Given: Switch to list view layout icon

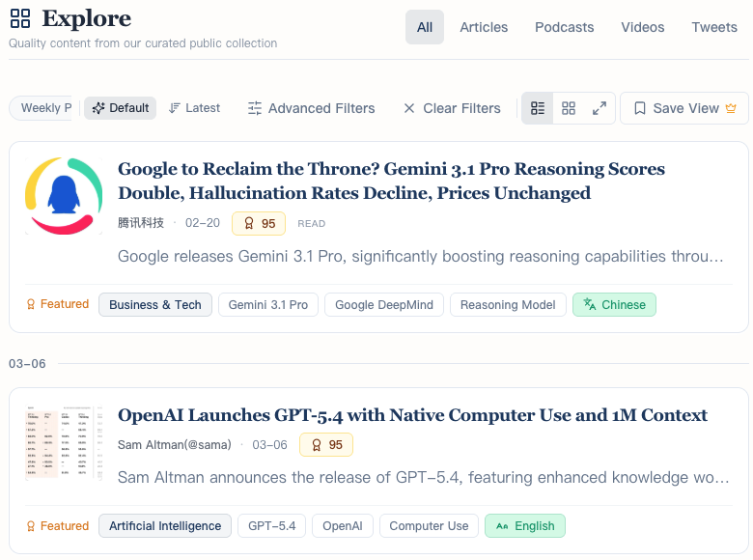Looking at the screenshot, I should point(538,108).
